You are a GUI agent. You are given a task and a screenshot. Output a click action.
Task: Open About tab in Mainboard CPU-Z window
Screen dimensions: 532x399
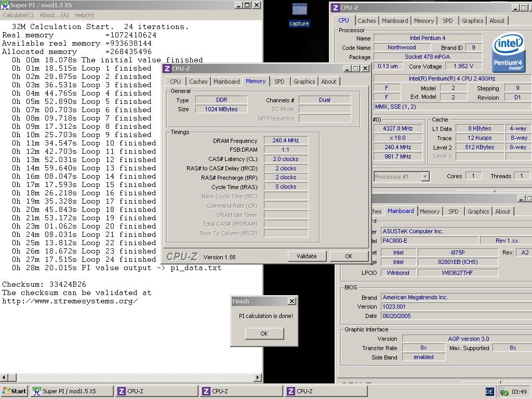(x=503, y=211)
